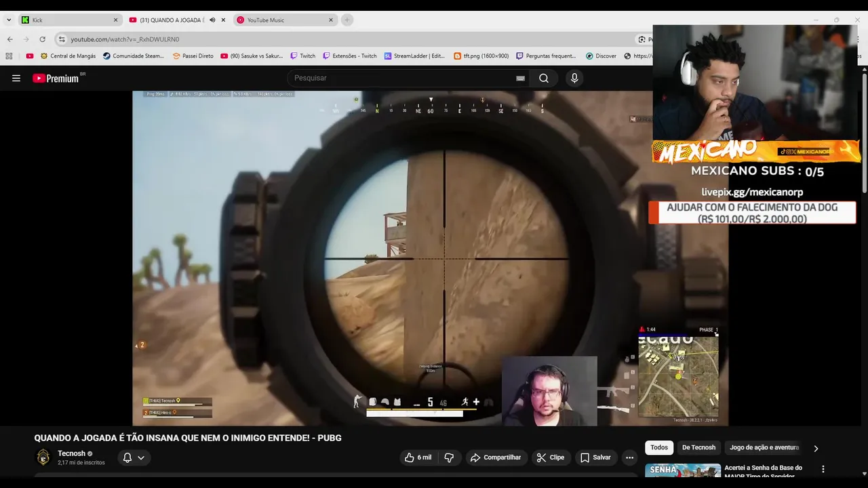The width and height of the screenshot is (868, 488).
Task: Open the Tecnosh channel name link
Action: coord(71,453)
